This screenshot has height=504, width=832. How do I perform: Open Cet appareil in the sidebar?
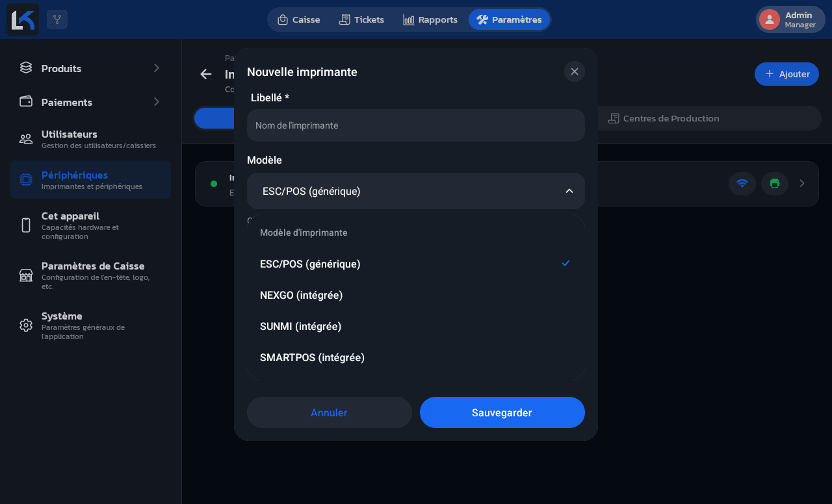pyautogui.click(x=90, y=225)
